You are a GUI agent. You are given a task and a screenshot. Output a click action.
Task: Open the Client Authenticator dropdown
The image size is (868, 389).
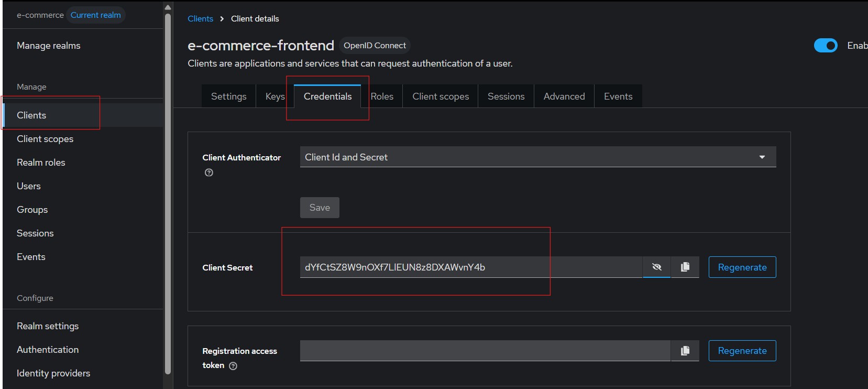pos(537,157)
